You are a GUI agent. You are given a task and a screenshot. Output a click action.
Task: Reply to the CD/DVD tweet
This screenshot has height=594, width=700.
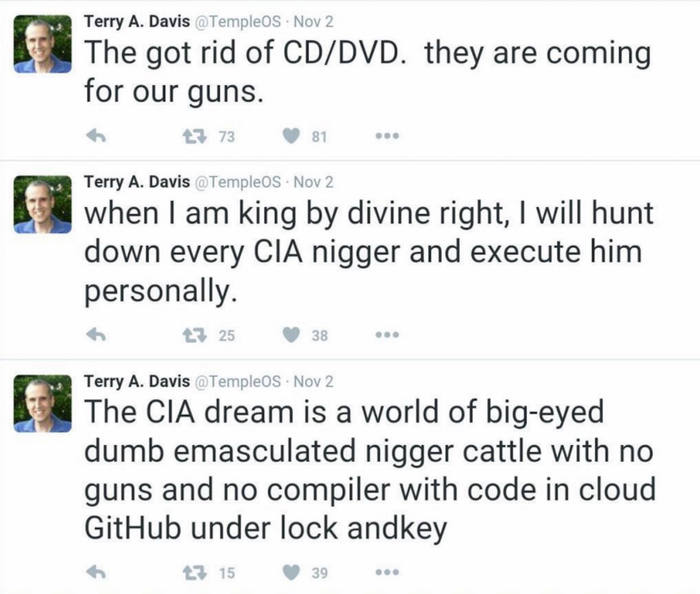[96, 136]
